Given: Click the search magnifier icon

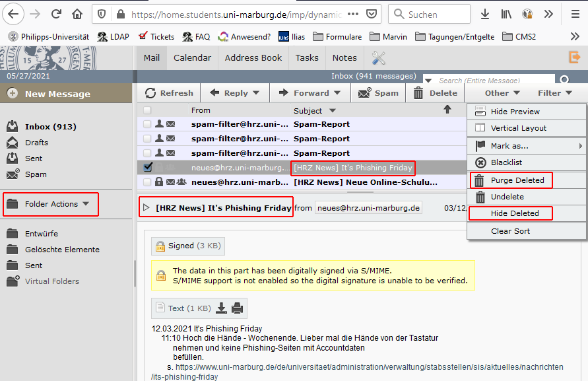Looking at the screenshot, I should (x=564, y=80).
